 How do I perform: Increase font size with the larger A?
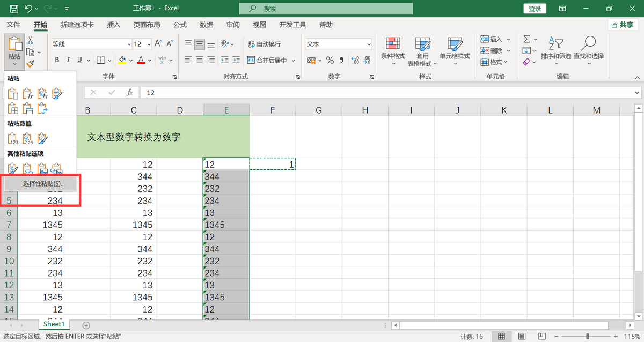158,44
